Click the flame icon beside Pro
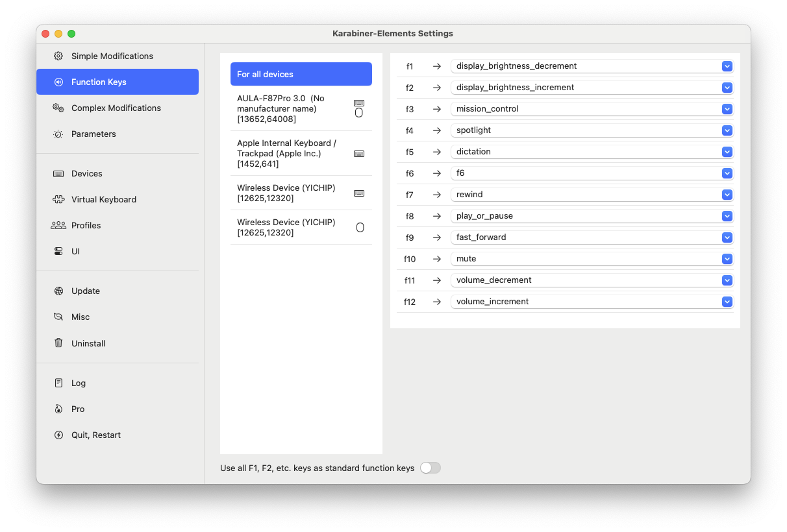This screenshot has height=532, width=787. (58, 409)
